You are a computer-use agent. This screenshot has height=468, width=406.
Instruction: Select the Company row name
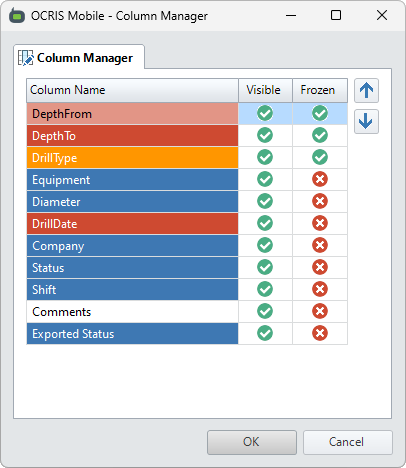coord(132,246)
